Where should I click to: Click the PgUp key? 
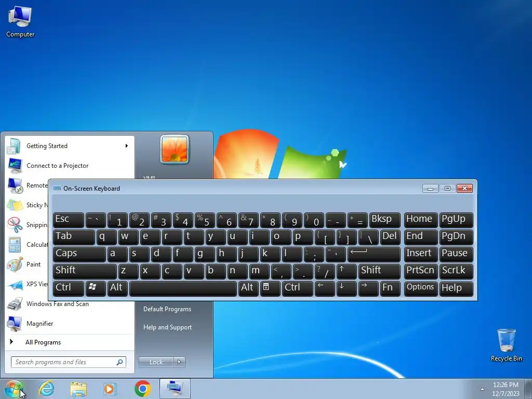tap(456, 220)
